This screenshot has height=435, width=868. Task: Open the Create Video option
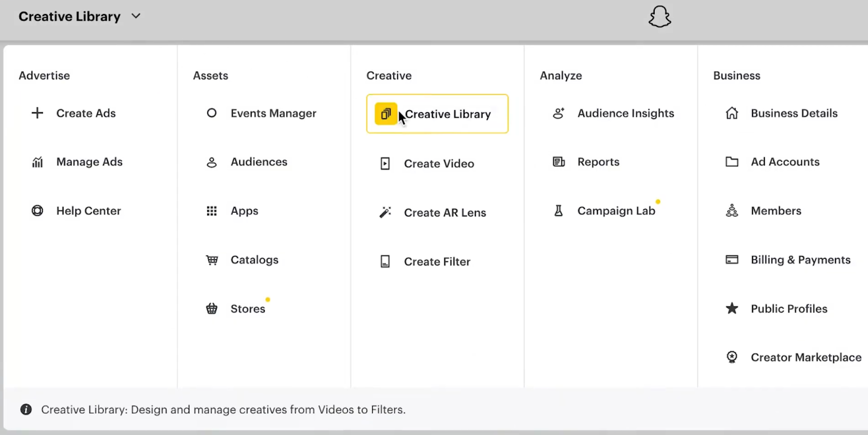click(x=438, y=164)
